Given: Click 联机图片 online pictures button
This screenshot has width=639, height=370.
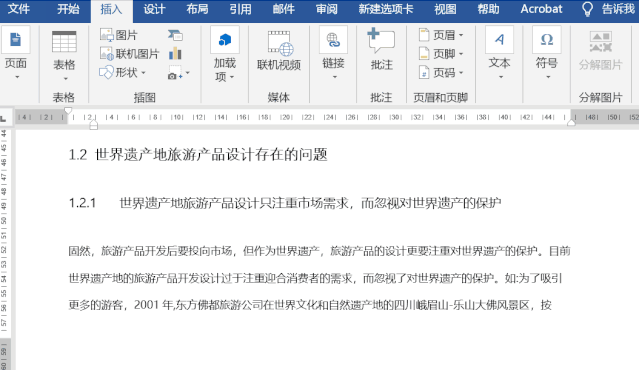Looking at the screenshot, I should (x=129, y=54).
